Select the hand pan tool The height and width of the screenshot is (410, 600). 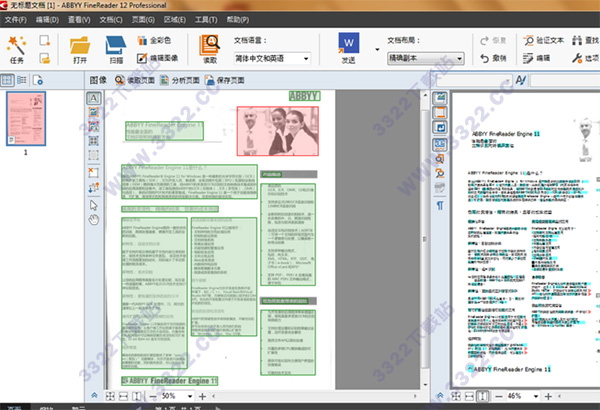[94, 220]
